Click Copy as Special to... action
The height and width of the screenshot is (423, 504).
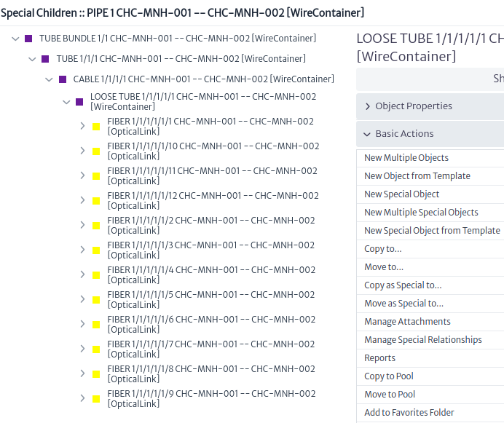click(x=403, y=285)
